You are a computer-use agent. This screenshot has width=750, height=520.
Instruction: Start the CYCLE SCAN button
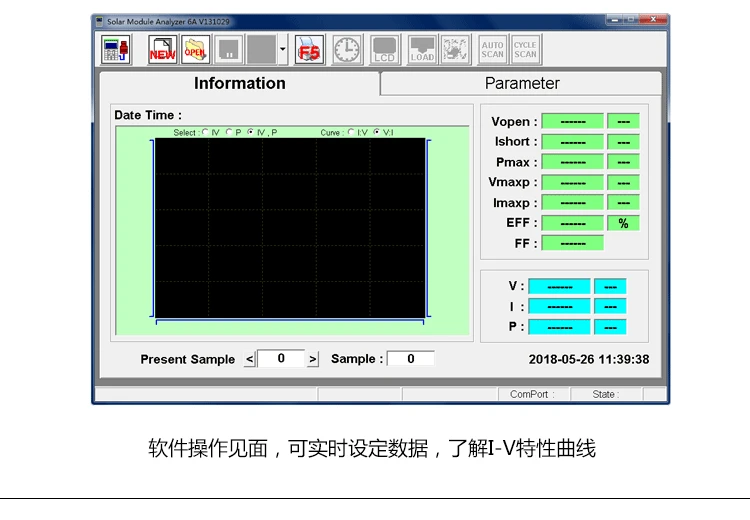tap(525, 50)
